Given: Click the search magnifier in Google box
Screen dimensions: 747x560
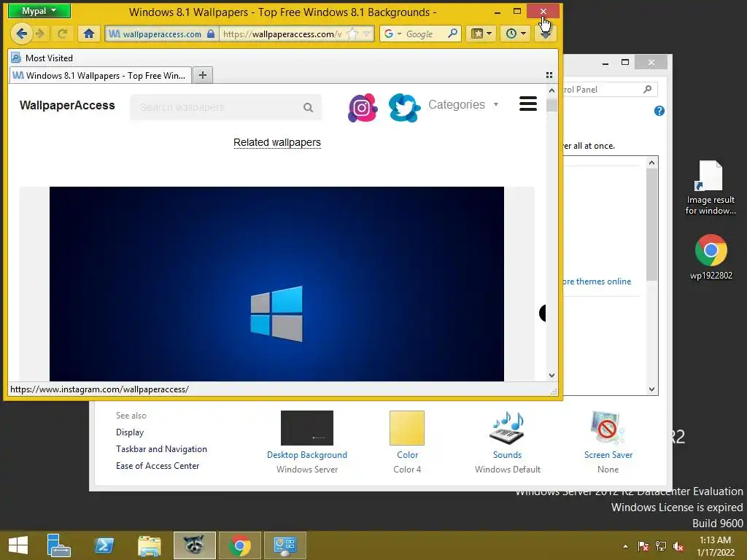Looking at the screenshot, I should (x=452, y=34).
